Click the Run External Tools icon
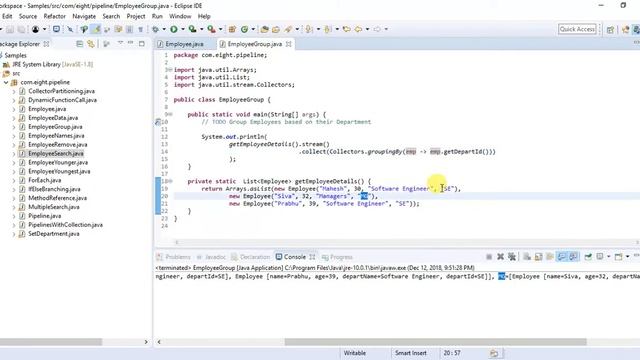The height and width of the screenshot is (360, 640). tap(211, 29)
